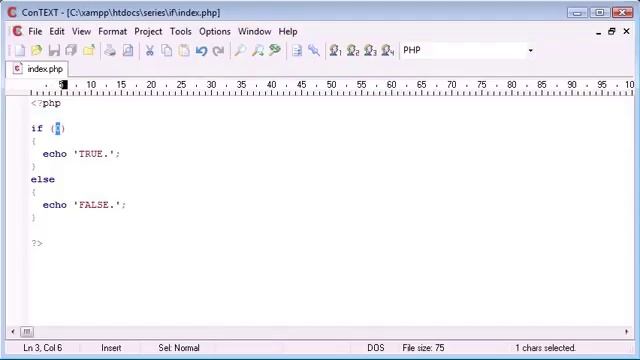Open the Format menu

(112, 31)
